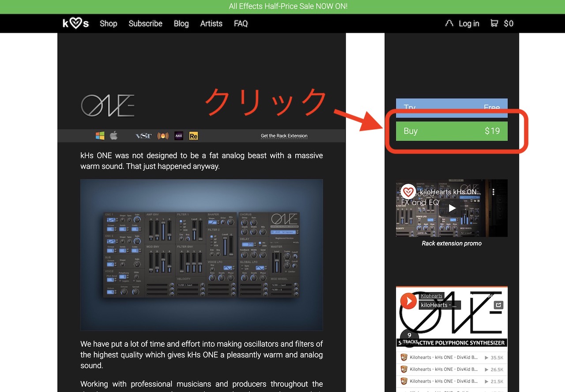The image size is (565, 392).
Task: Open YouTube video three-dot options menu
Action: 494,192
